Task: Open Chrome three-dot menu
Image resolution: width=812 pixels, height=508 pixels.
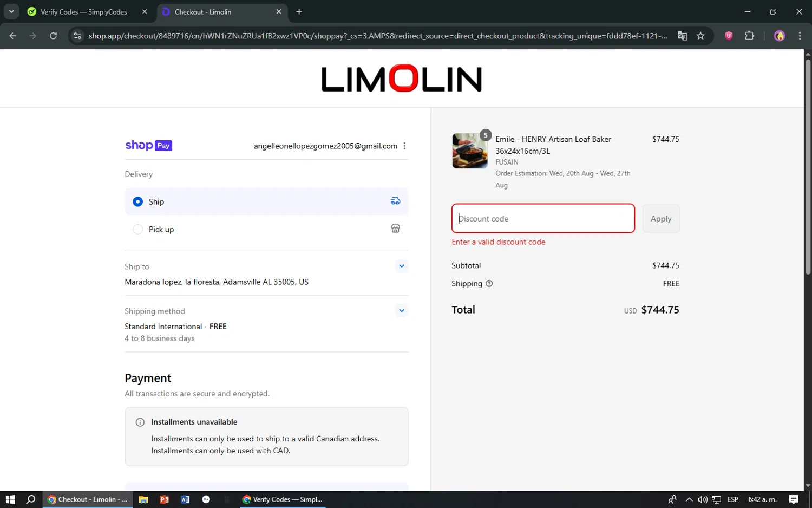Action: pos(800,36)
